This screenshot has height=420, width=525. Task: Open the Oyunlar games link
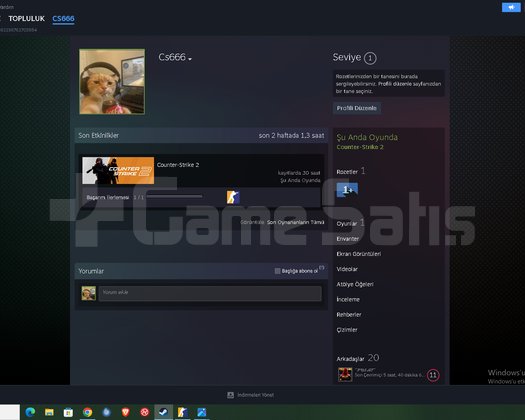347,223
